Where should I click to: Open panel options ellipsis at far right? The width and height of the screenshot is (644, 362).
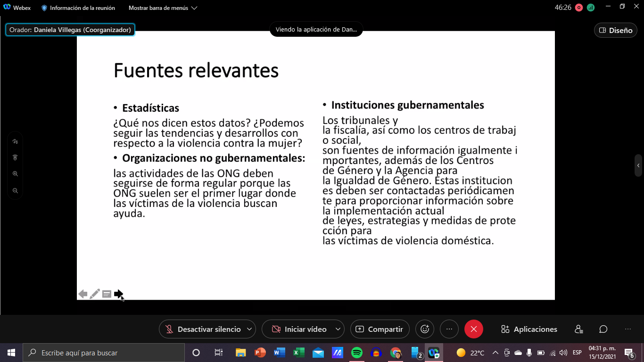(627, 329)
